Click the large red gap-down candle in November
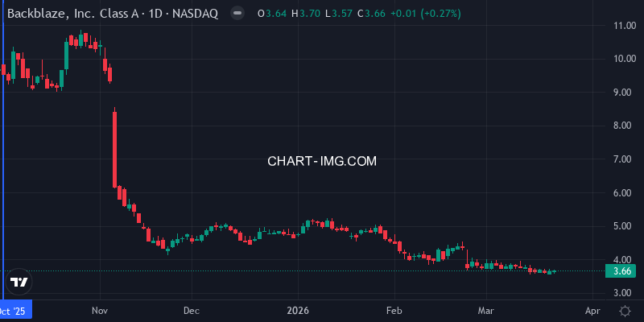 [114, 149]
